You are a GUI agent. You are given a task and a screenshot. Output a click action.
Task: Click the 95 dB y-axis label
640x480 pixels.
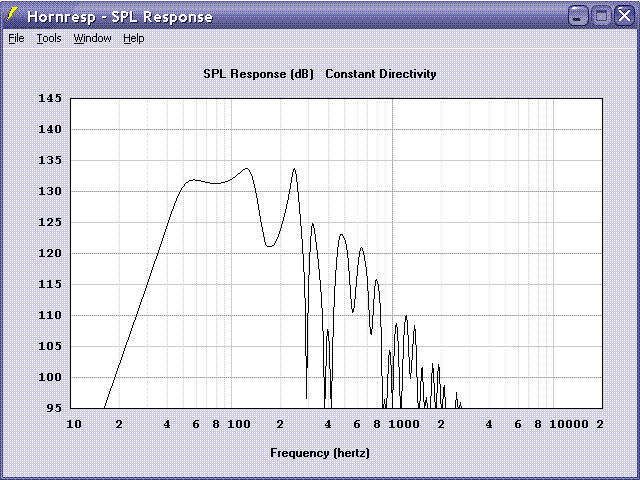coord(54,408)
